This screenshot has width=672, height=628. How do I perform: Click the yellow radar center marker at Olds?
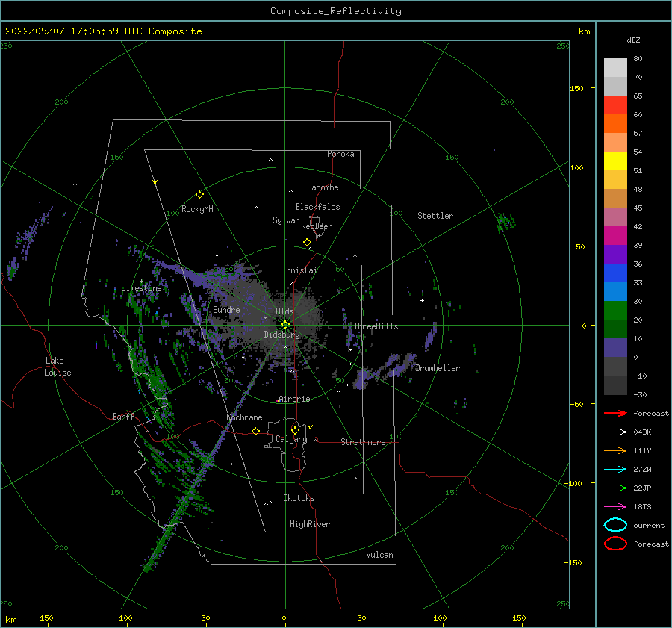point(285,325)
